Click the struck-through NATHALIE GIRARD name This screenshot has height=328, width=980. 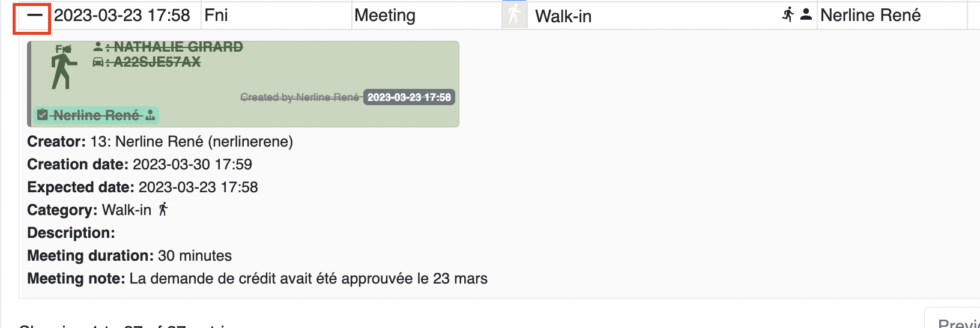tap(178, 46)
